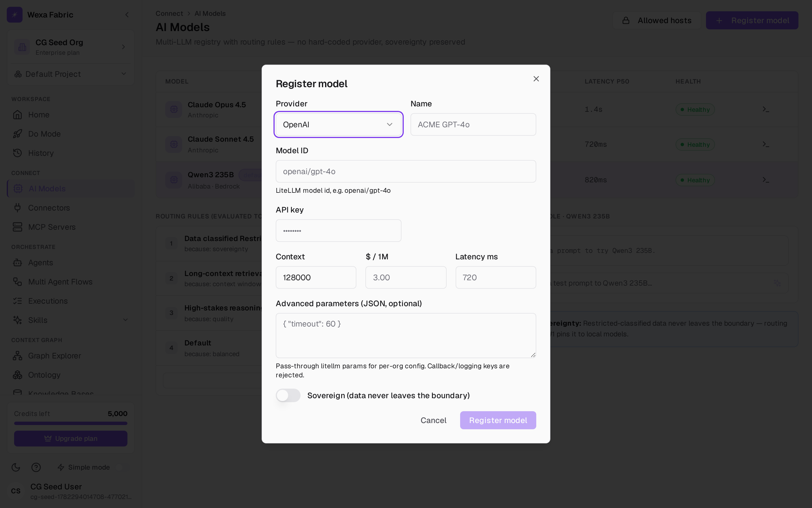Viewport: 812px width, 508px height.
Task: Click the Context field showing 128000
Action: (x=316, y=277)
